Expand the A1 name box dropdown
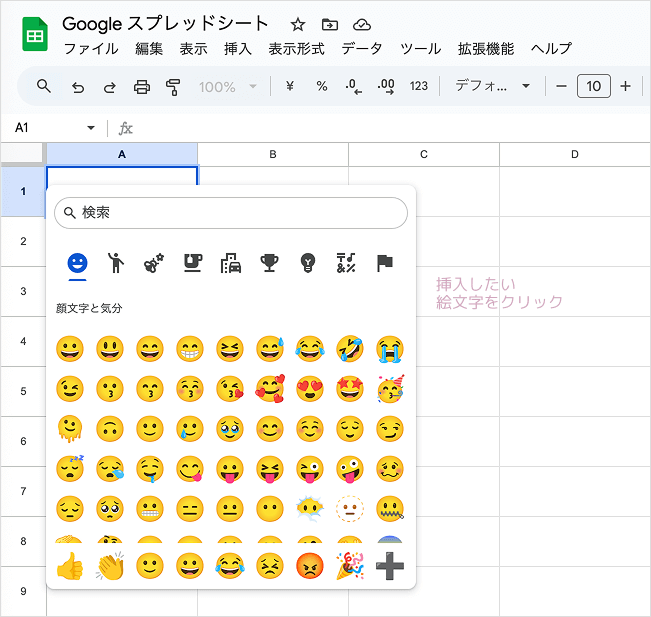 (91, 127)
